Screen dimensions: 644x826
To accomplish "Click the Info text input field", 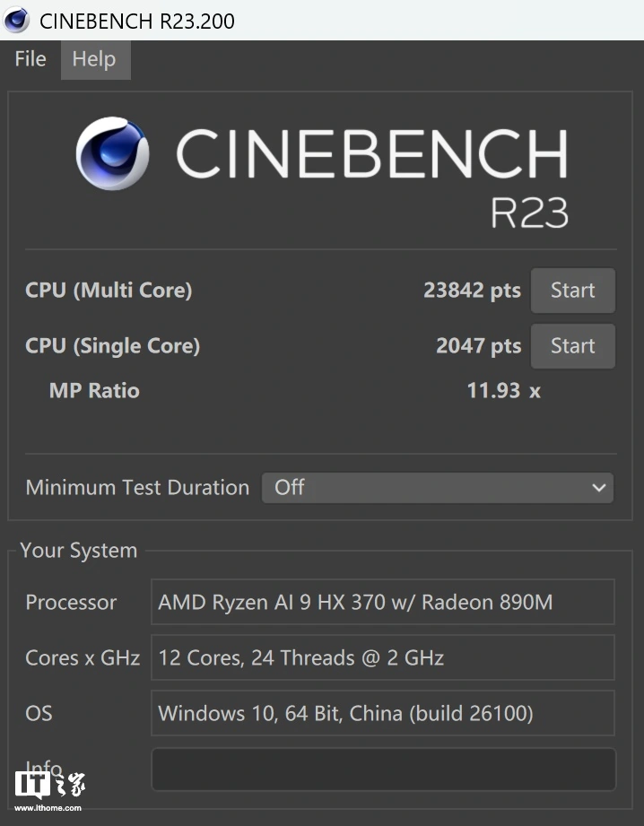I will [x=383, y=769].
